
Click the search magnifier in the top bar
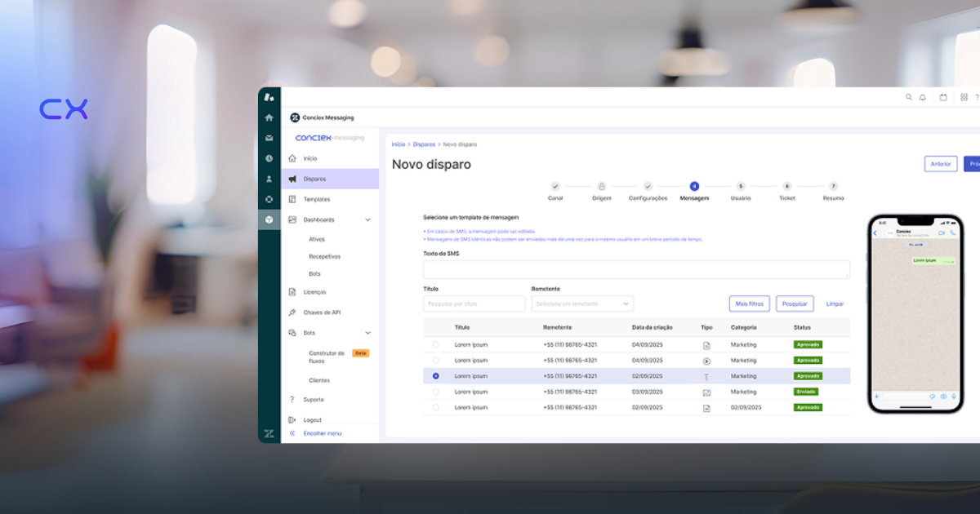coord(909,97)
